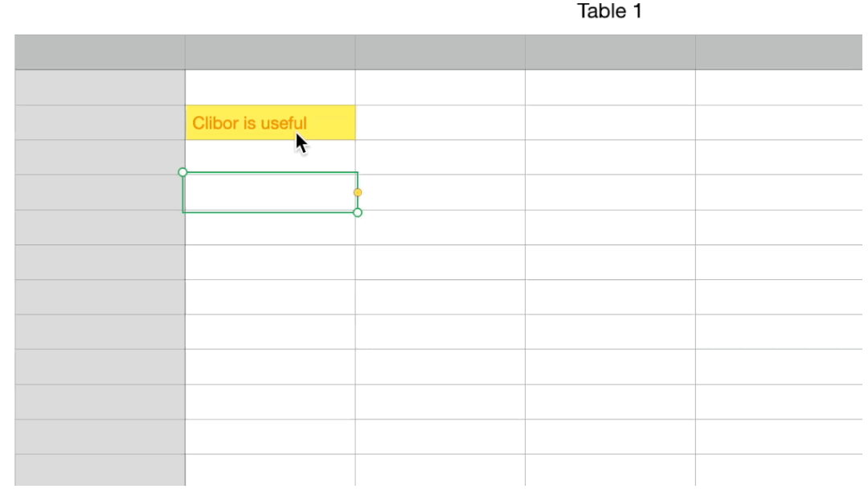Image resolution: width=868 pixels, height=489 pixels.
Task: Select the top-left corner gray header cell
Action: coord(100,52)
